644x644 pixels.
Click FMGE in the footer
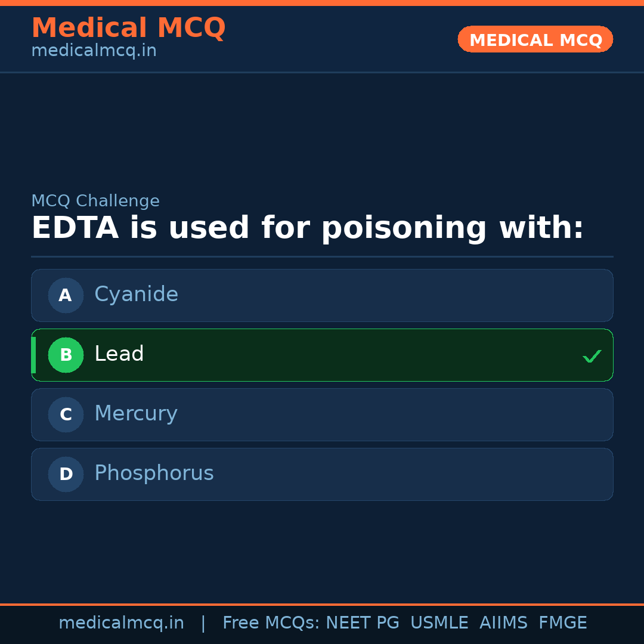click(562, 623)
